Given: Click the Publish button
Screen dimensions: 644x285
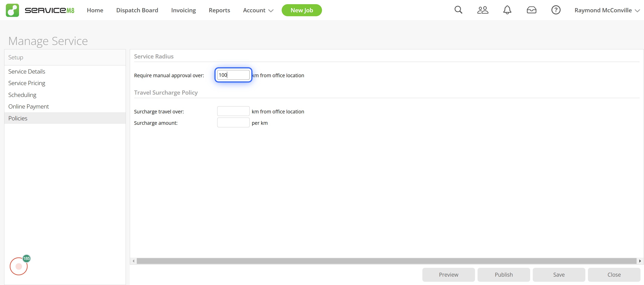Looking at the screenshot, I should pyautogui.click(x=504, y=275).
